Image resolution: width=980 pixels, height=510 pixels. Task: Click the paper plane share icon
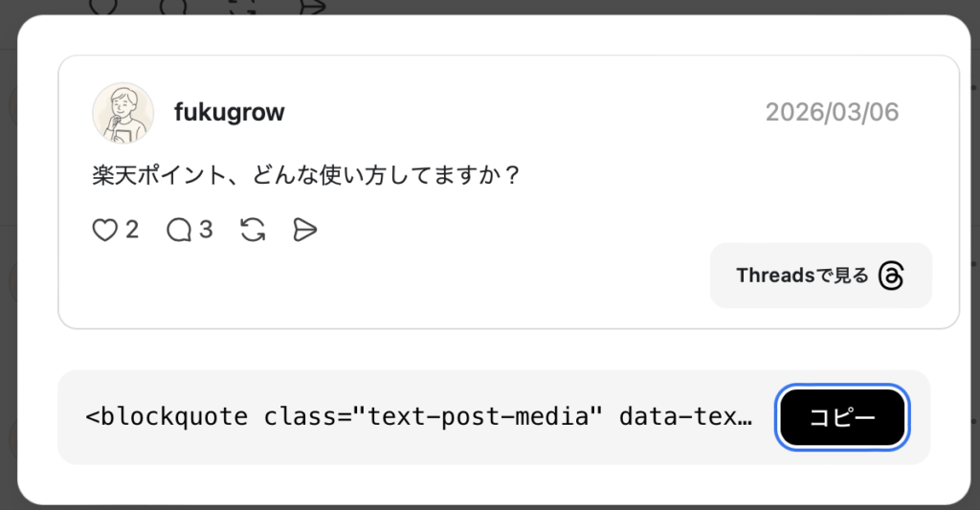click(304, 230)
